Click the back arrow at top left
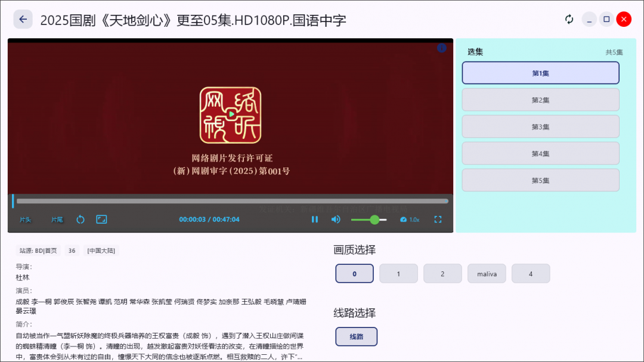This screenshot has width=644, height=362. pyautogui.click(x=23, y=18)
